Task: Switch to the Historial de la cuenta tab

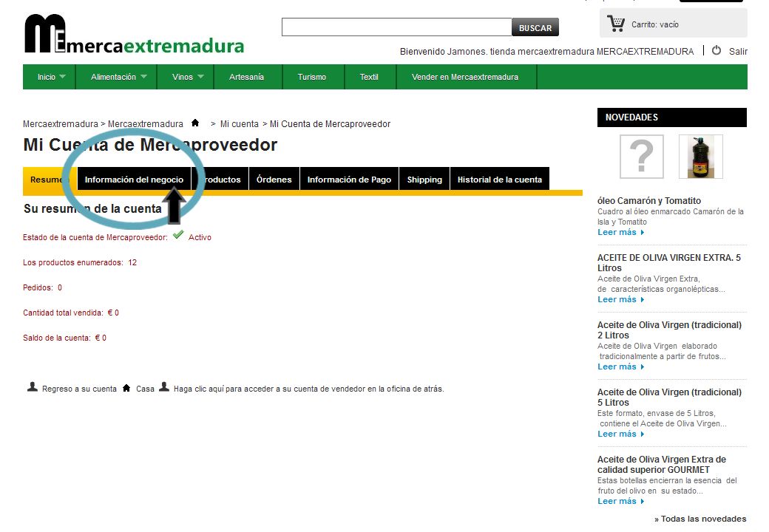Action: pos(500,180)
